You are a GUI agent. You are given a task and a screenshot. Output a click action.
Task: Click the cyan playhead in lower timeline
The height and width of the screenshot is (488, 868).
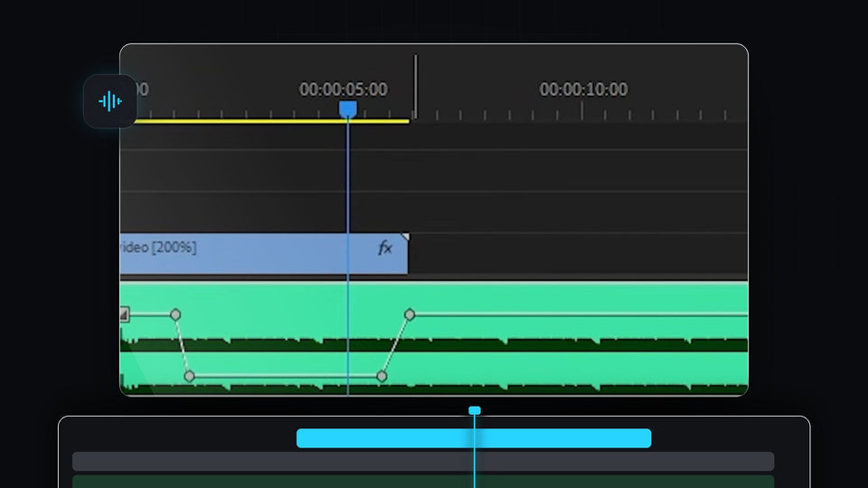pyautogui.click(x=475, y=410)
